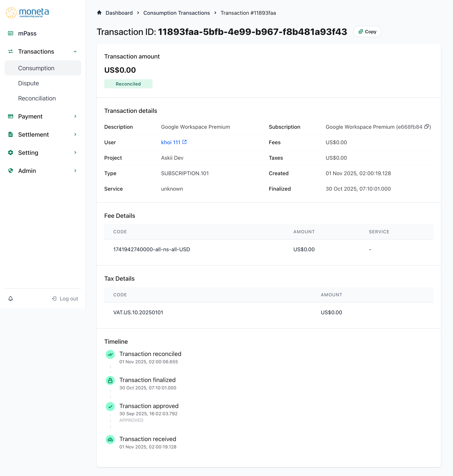453x476 pixels.
Task: Click the external link icon beside khoi 111
Action: point(184,142)
